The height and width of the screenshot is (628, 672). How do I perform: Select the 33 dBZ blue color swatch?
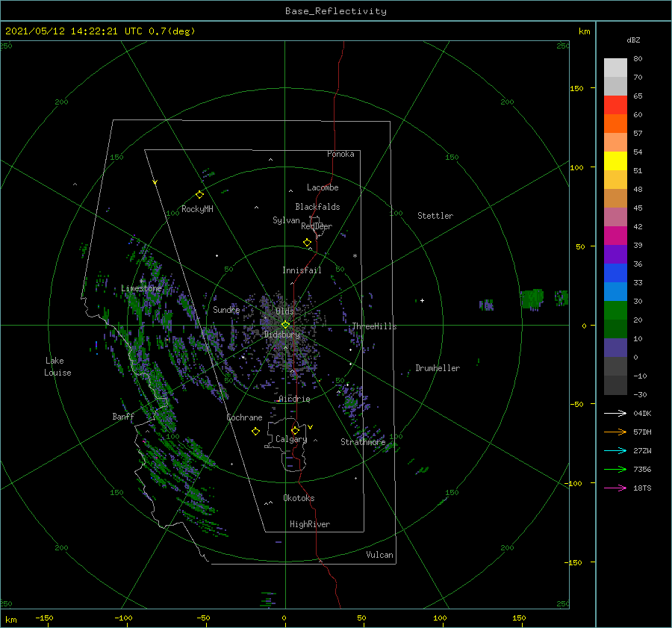[615, 273]
